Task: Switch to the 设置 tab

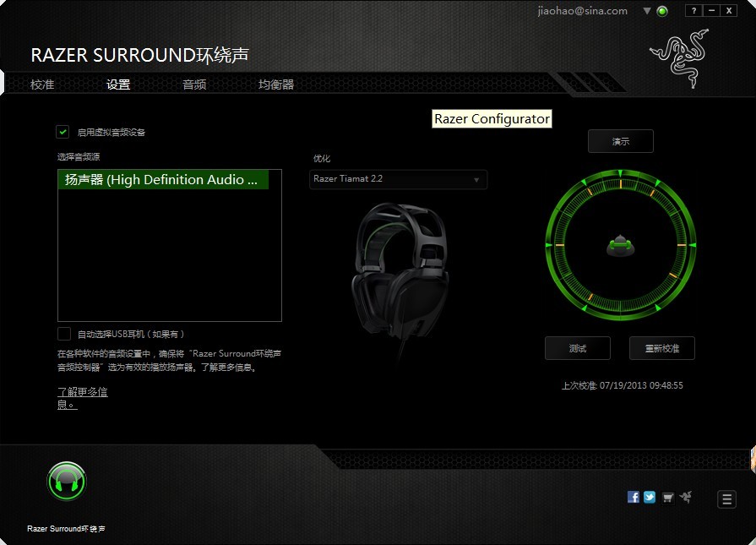Action: (x=118, y=84)
